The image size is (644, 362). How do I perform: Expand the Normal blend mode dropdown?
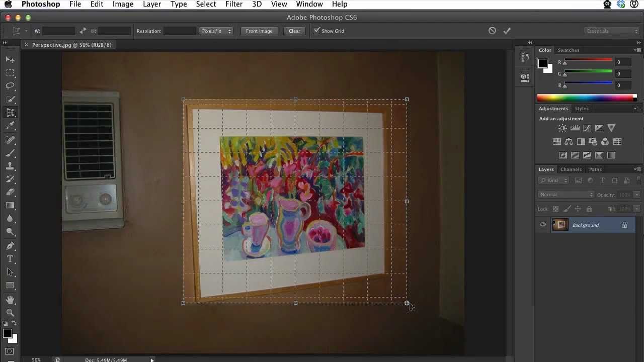pyautogui.click(x=566, y=195)
